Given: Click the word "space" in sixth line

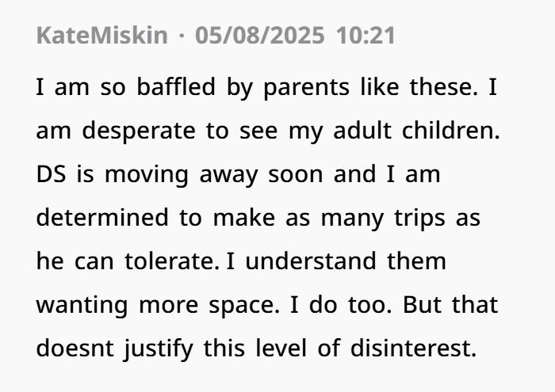Looking at the screenshot, I should tap(244, 306).
